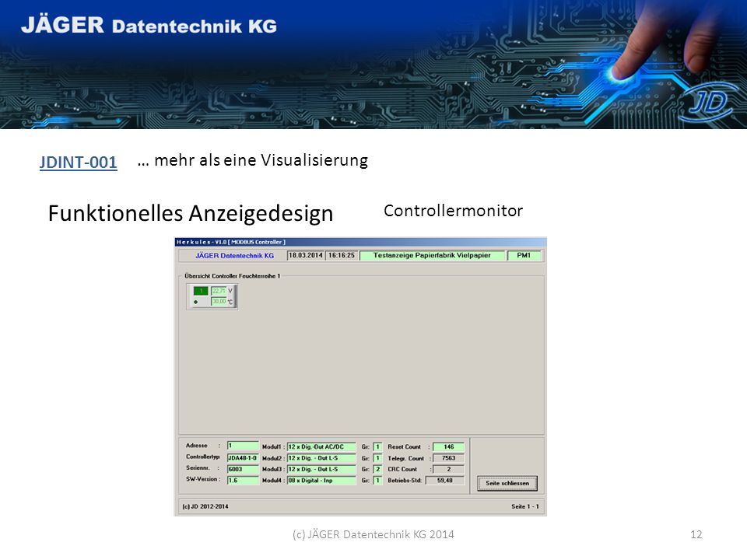Select Modul1 field 12 x Dig.-Out AC/DC

[321, 447]
